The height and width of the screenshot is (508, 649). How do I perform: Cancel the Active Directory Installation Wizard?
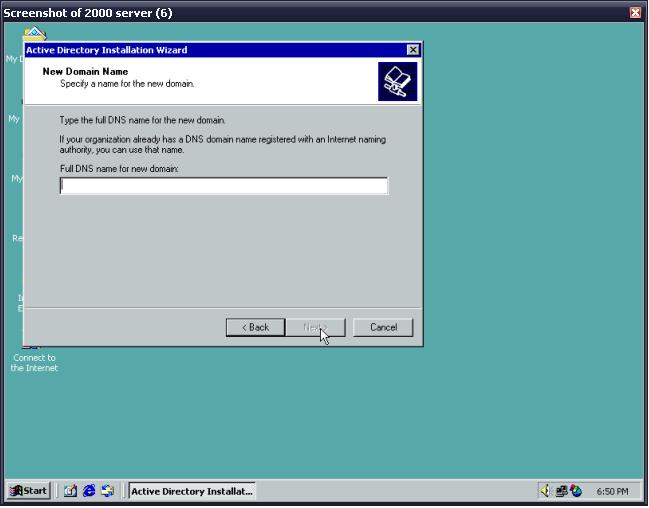point(383,327)
